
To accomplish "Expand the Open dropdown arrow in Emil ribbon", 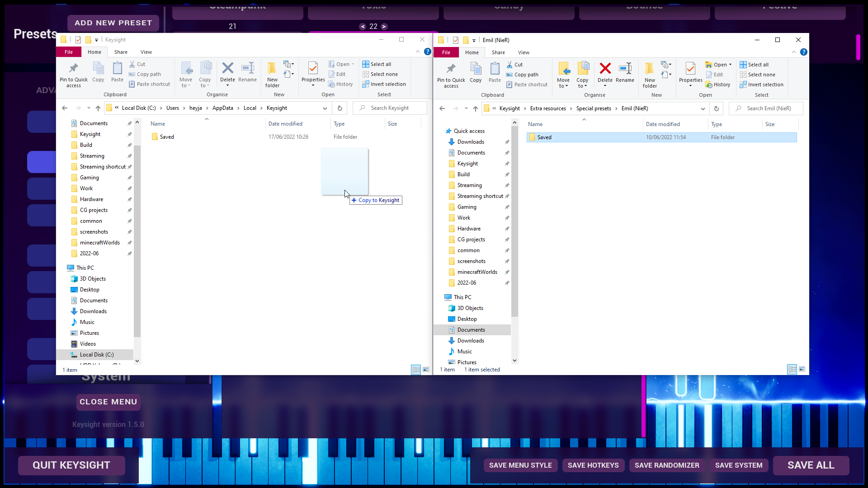I will coord(730,65).
